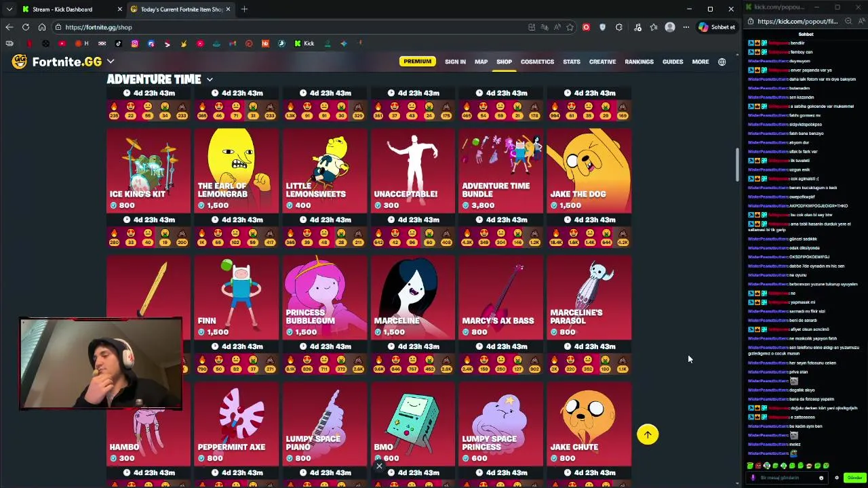Click poop reaction under Adventure Time Bundle
868x488 pixels.
coord(535,237)
